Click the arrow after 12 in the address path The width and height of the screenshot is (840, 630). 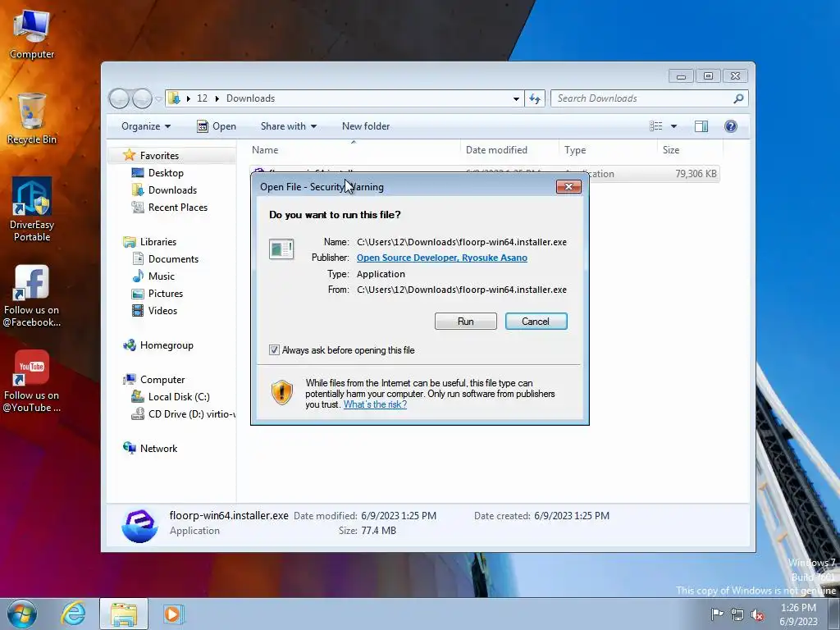[217, 98]
